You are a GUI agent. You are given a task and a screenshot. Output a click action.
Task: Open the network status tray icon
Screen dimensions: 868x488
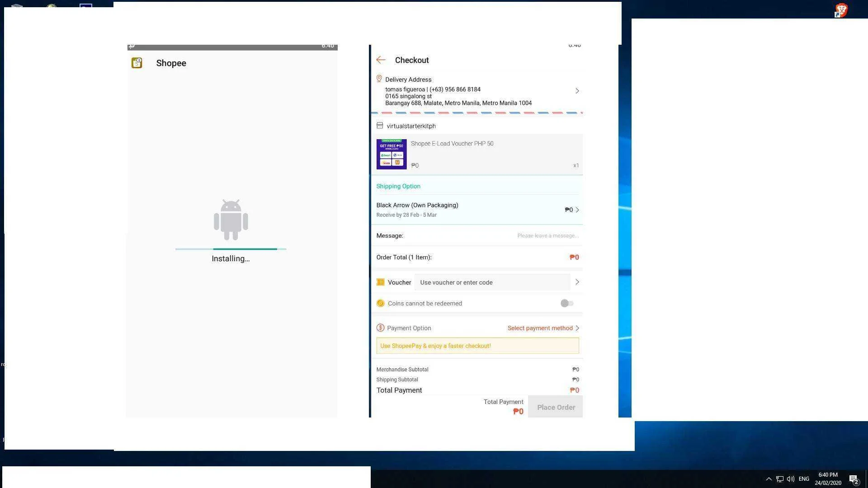click(x=780, y=479)
